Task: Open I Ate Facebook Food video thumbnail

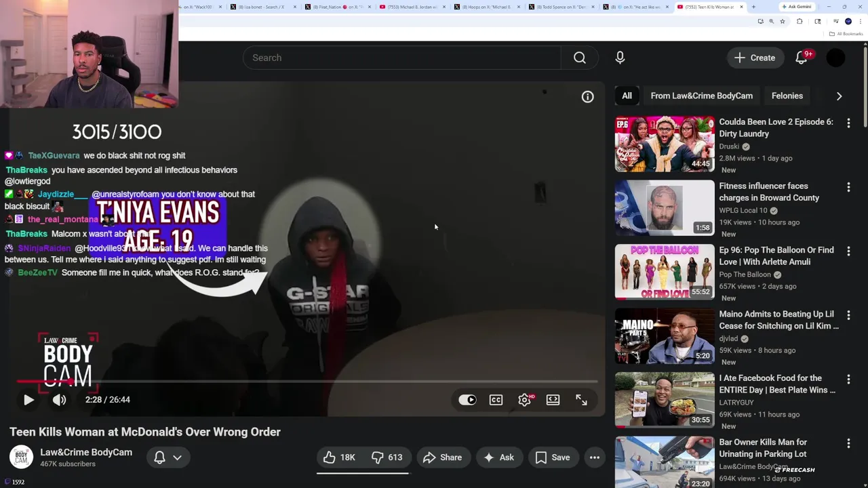Action: 665,400
